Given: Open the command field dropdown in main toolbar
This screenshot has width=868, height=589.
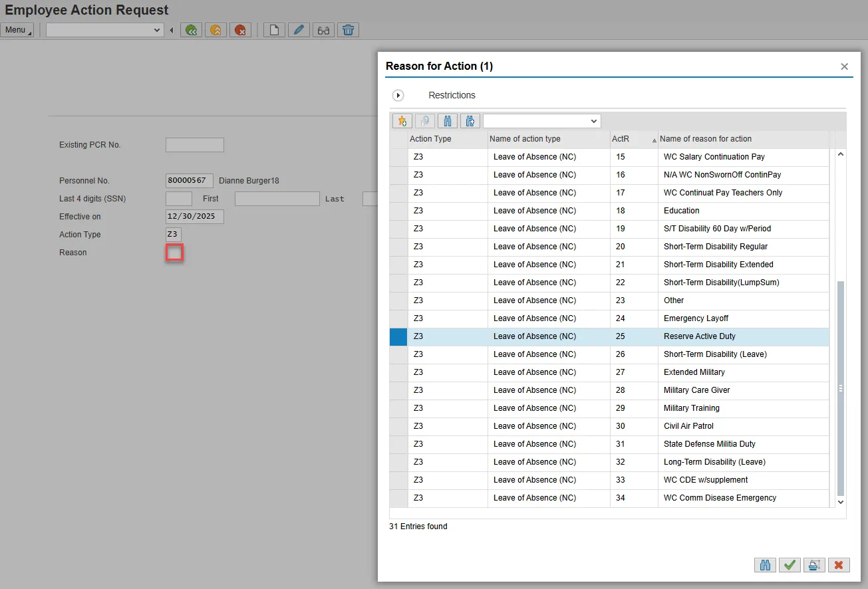Looking at the screenshot, I should pos(157,30).
